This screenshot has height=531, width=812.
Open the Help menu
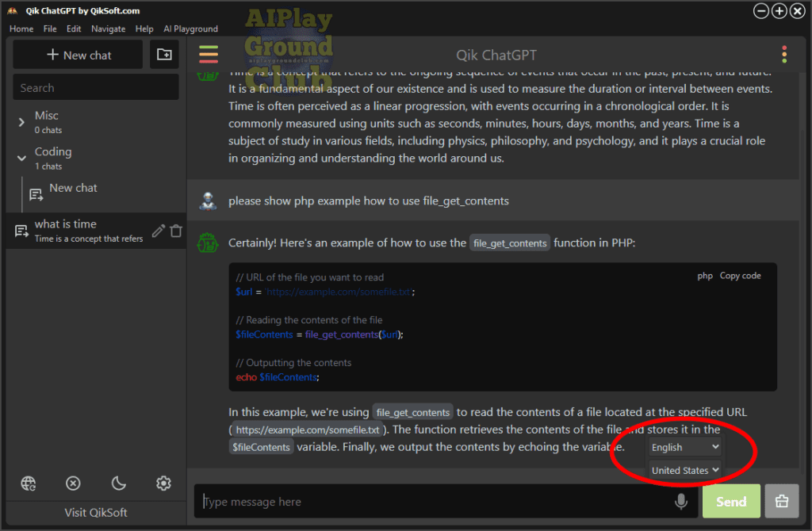coord(144,29)
